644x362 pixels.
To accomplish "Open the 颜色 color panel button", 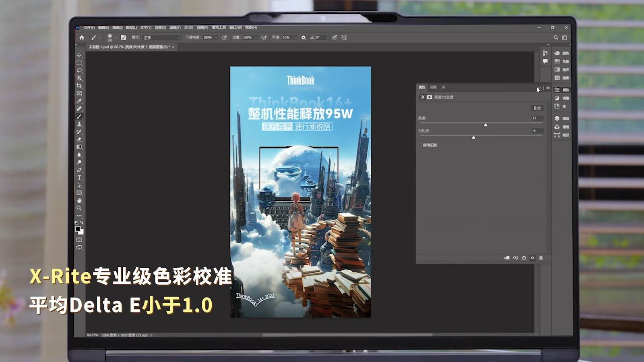I will pos(561,53).
